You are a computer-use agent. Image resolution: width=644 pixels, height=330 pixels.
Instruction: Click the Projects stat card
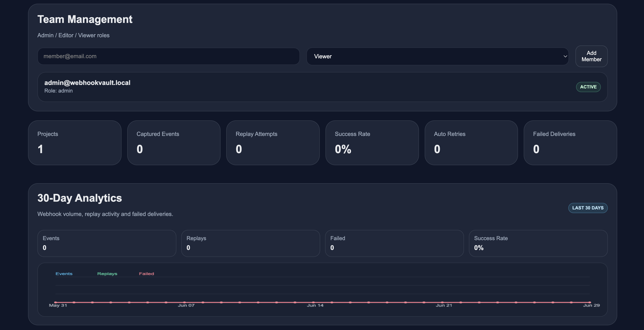pos(75,143)
